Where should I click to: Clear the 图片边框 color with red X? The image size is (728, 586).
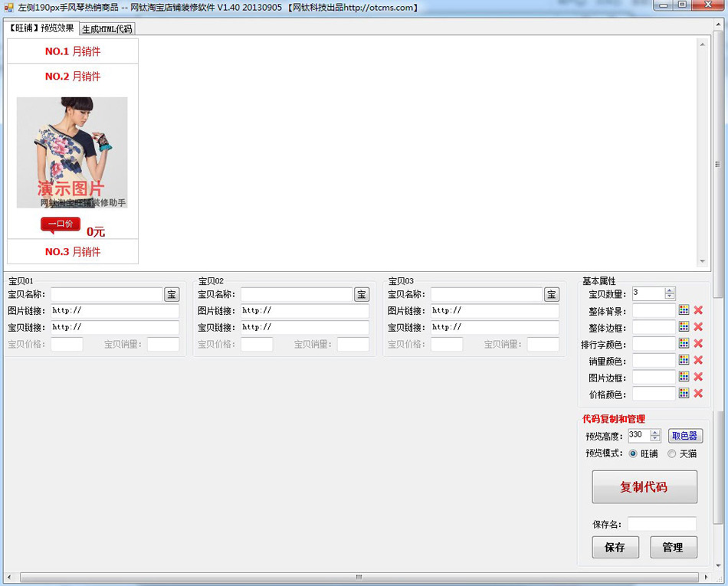pos(698,377)
